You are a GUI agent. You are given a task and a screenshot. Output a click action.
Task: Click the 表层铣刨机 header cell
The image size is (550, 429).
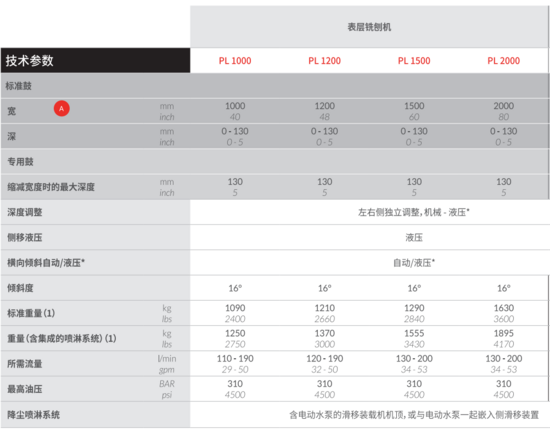tap(369, 27)
